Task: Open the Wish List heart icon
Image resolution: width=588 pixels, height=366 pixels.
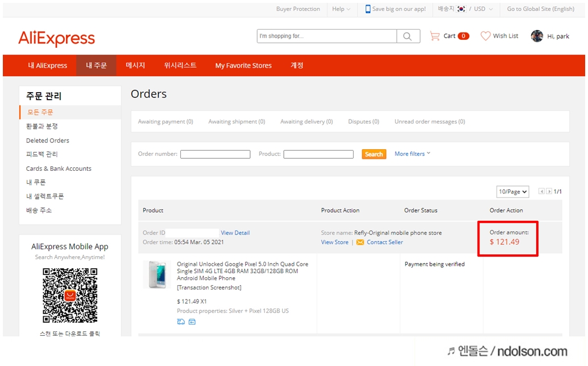Action: (486, 36)
